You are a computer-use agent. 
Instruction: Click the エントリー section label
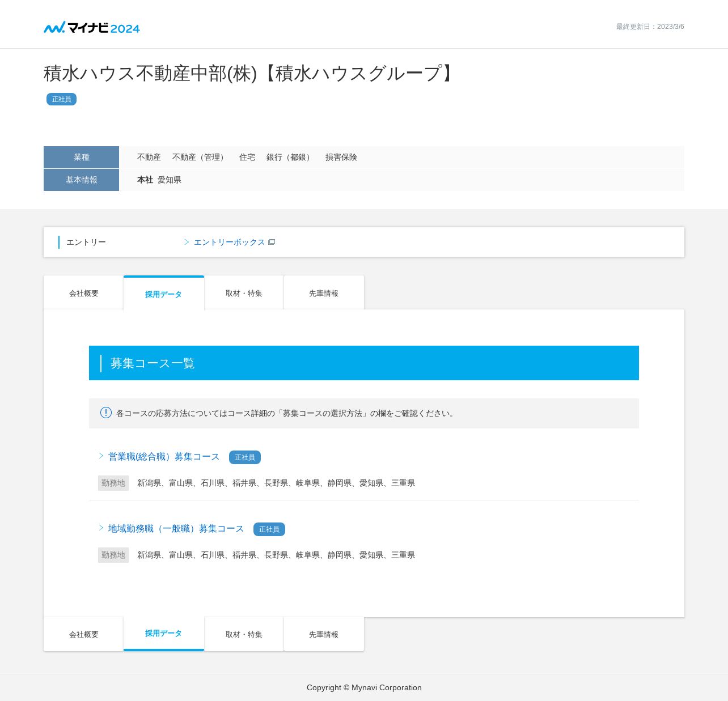pyautogui.click(x=86, y=242)
